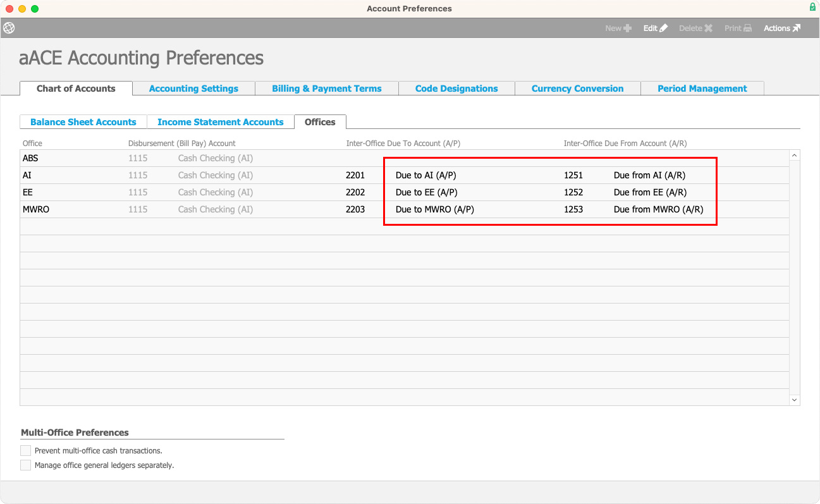
Task: Click the Disbursement (Bill Pay) Account header
Action: 182,144
